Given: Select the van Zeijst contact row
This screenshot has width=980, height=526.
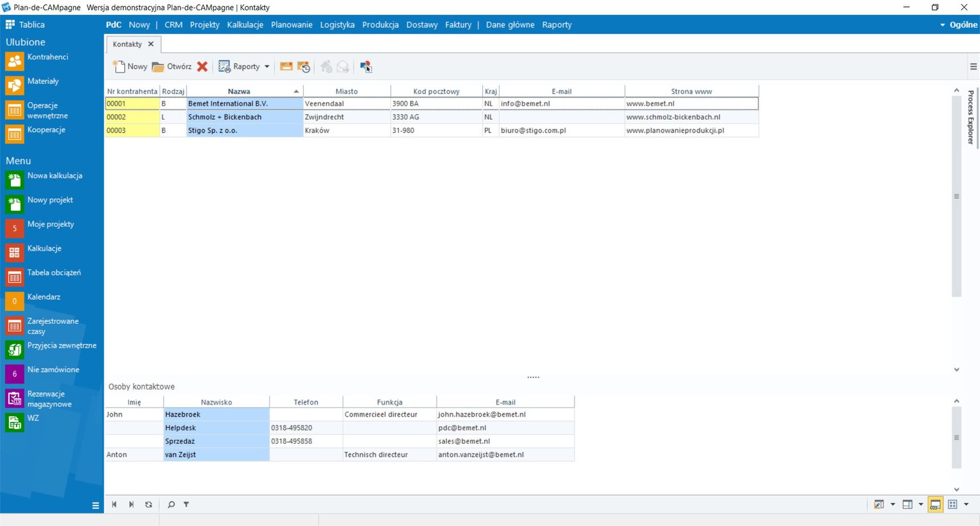Looking at the screenshot, I should coord(340,455).
